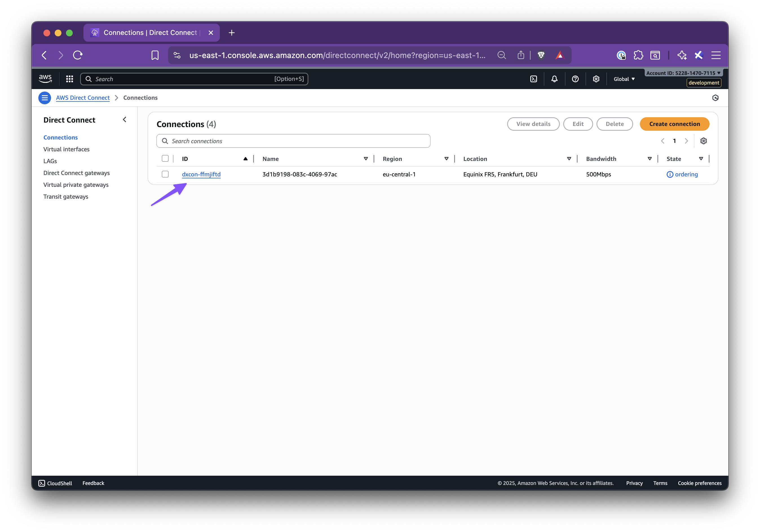The image size is (760, 532).
Task: Open the Global region selector dropdown
Action: click(x=624, y=79)
